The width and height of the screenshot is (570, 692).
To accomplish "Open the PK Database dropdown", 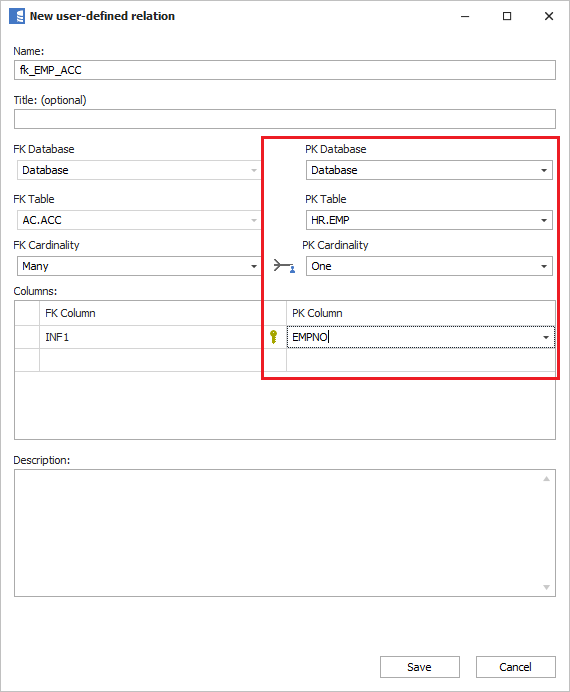I will point(544,170).
